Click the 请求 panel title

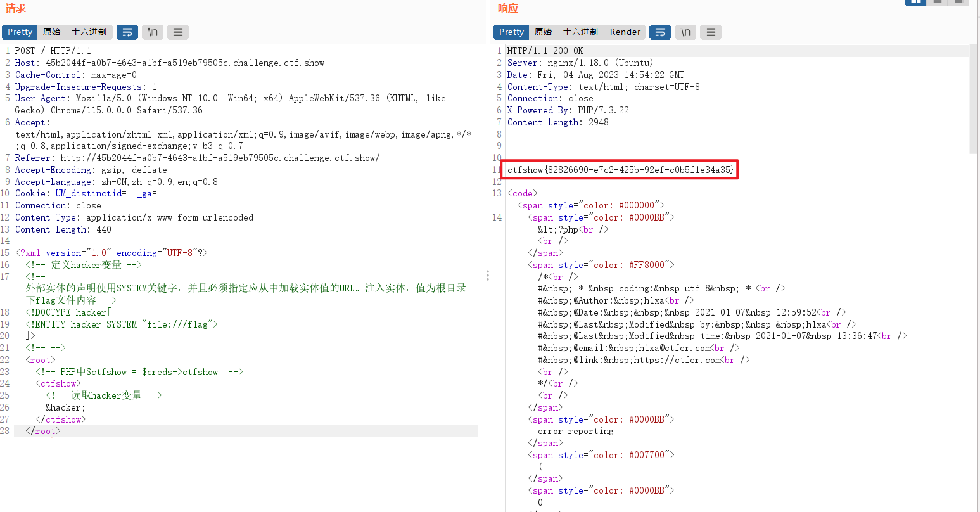coord(16,8)
